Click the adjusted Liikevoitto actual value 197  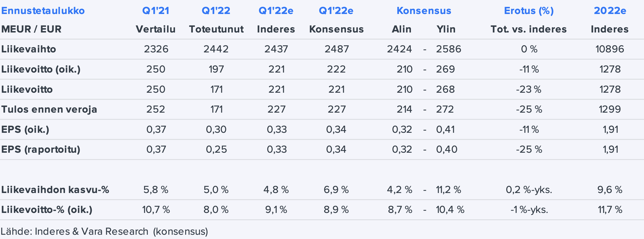coord(216,69)
